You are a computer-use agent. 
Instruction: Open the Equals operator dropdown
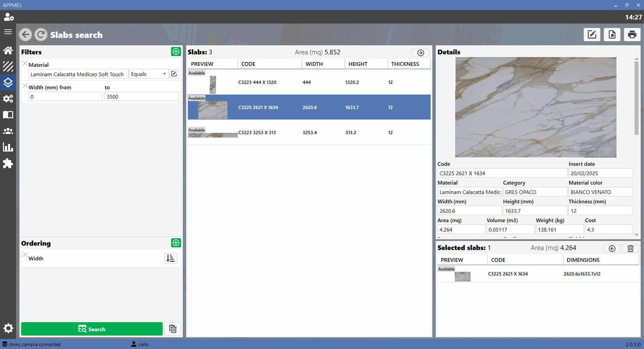pos(148,74)
